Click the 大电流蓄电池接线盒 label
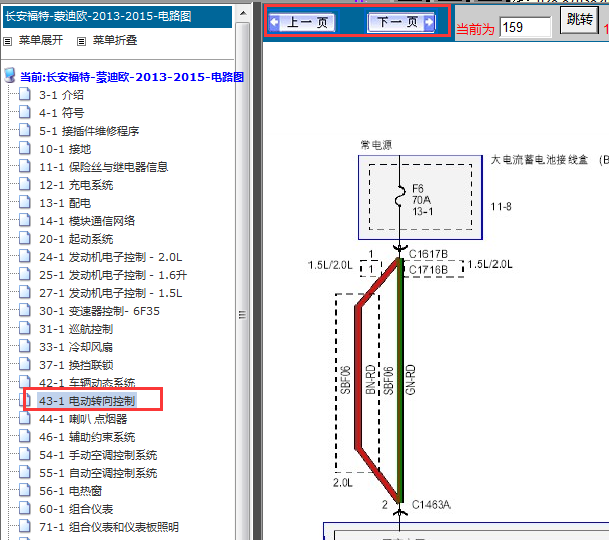Viewport: 609px width, 540px height. (539, 160)
